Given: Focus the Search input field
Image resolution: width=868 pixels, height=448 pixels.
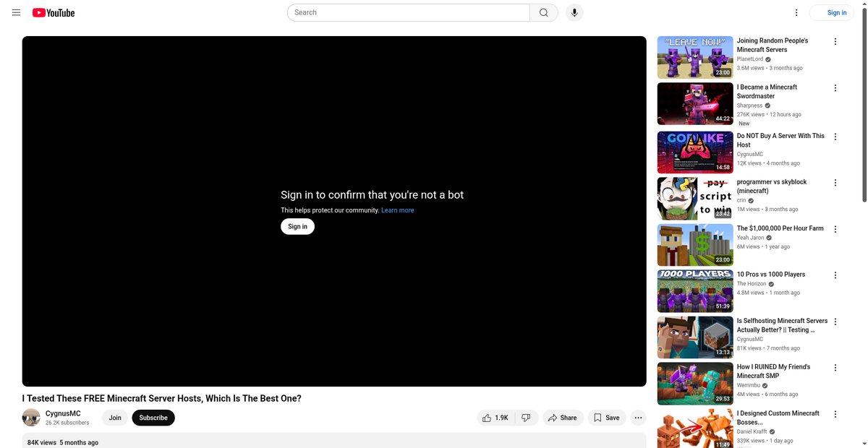Looking at the screenshot, I should (409, 12).
